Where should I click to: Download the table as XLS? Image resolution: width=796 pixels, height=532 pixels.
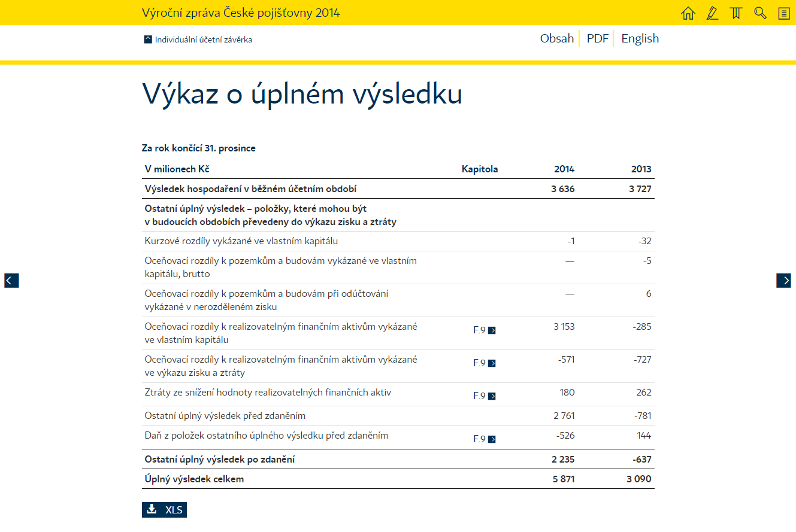coord(164,509)
